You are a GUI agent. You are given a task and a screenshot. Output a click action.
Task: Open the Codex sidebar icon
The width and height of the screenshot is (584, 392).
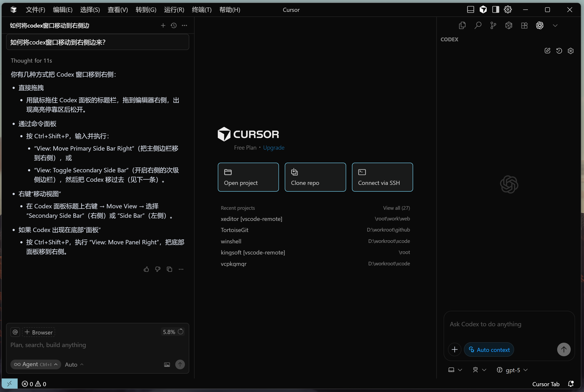(x=540, y=25)
